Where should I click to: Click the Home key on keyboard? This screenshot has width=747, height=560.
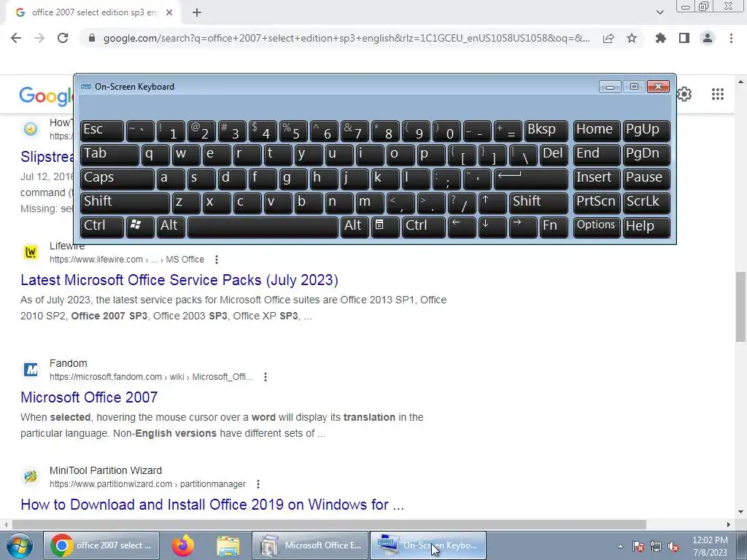(597, 131)
